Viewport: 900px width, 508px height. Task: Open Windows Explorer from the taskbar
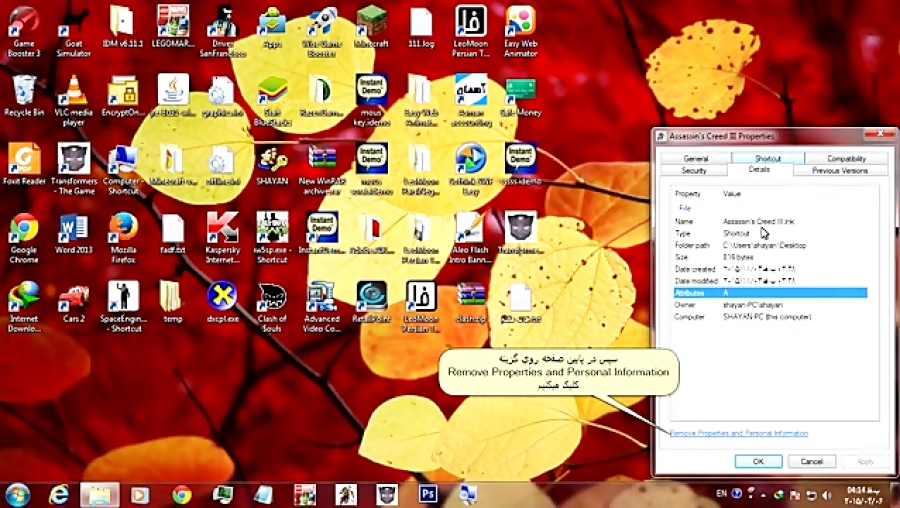pyautogui.click(x=99, y=495)
